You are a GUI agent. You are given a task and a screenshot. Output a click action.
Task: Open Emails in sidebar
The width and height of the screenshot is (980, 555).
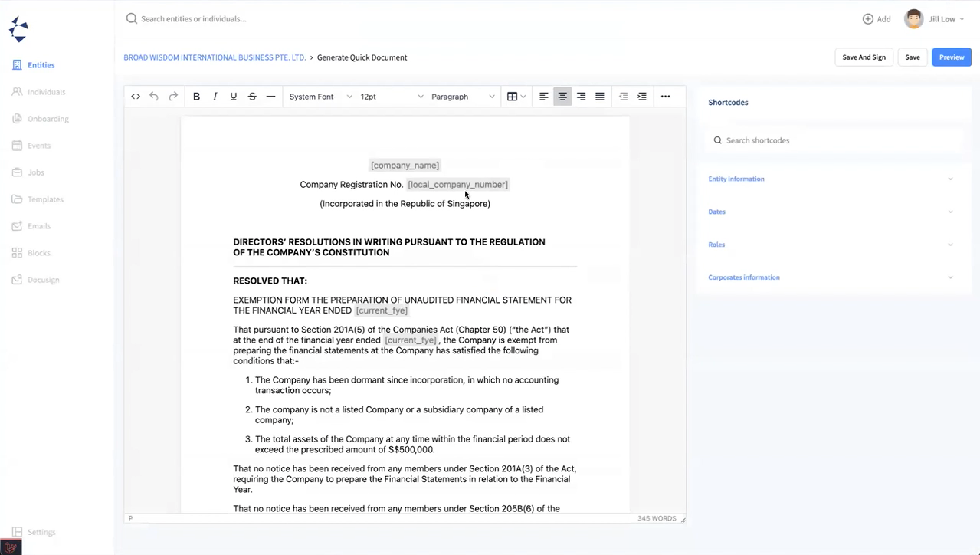pyautogui.click(x=31, y=226)
